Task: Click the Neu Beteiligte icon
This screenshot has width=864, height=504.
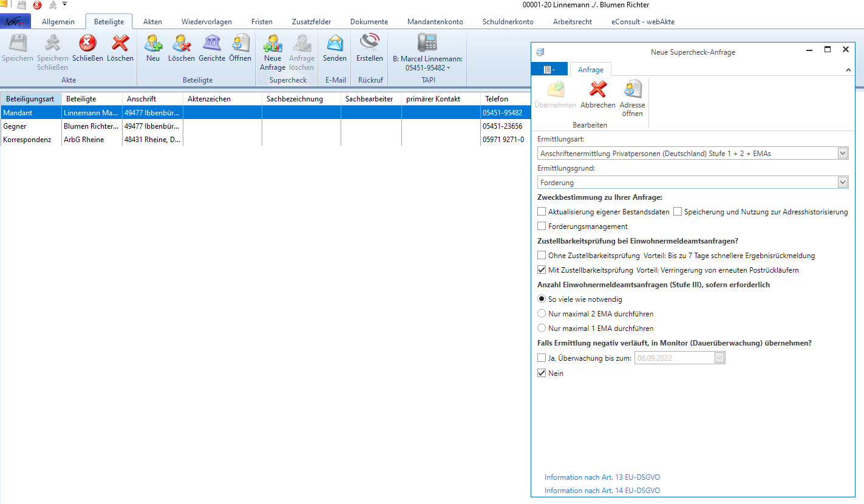Action: 153,44
